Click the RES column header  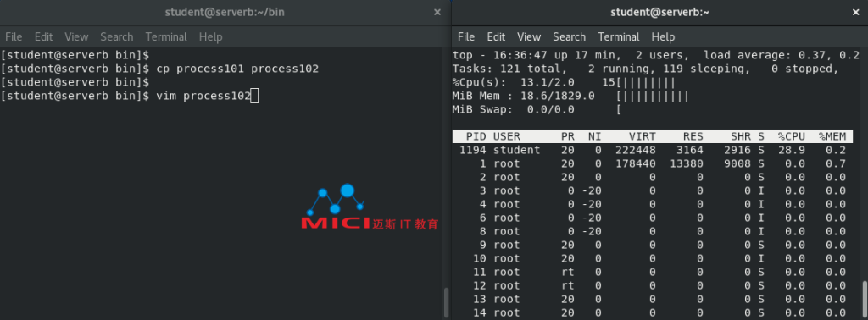click(x=693, y=136)
